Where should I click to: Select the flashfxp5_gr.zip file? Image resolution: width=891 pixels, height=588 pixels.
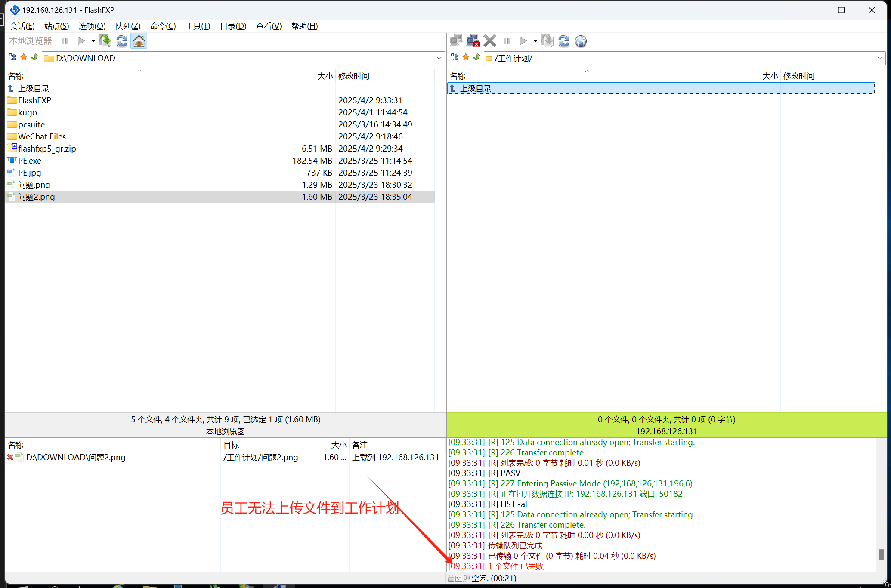(47, 149)
